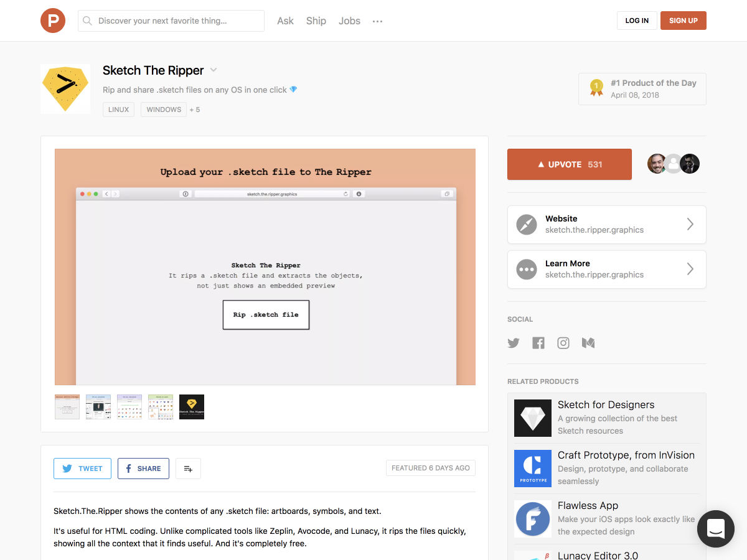This screenshot has height=560, width=747.
Task: Open the Ask menu item
Action: (x=285, y=21)
